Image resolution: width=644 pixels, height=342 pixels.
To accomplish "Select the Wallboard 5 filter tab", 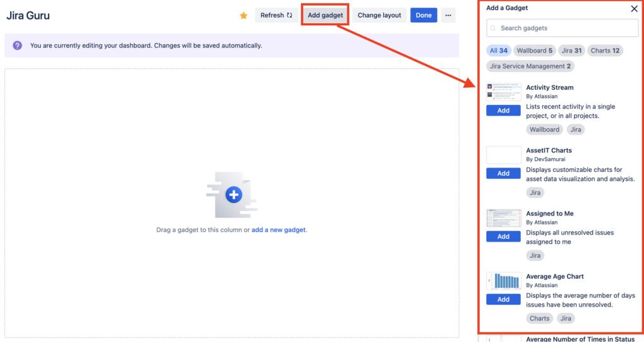I will click(x=534, y=51).
